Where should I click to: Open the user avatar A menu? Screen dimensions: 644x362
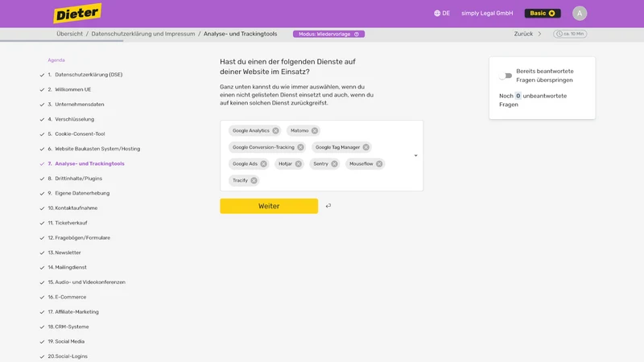pos(580,13)
